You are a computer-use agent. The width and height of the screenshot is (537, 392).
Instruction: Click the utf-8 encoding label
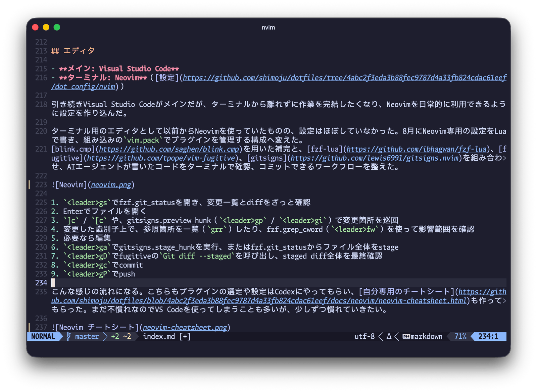coord(364,336)
